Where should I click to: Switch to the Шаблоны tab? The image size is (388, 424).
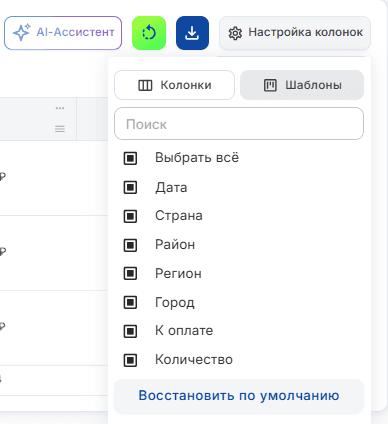[302, 85]
